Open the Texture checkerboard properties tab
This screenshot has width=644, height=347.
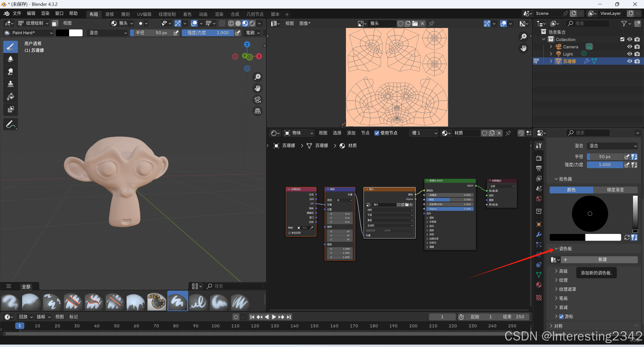click(x=539, y=298)
